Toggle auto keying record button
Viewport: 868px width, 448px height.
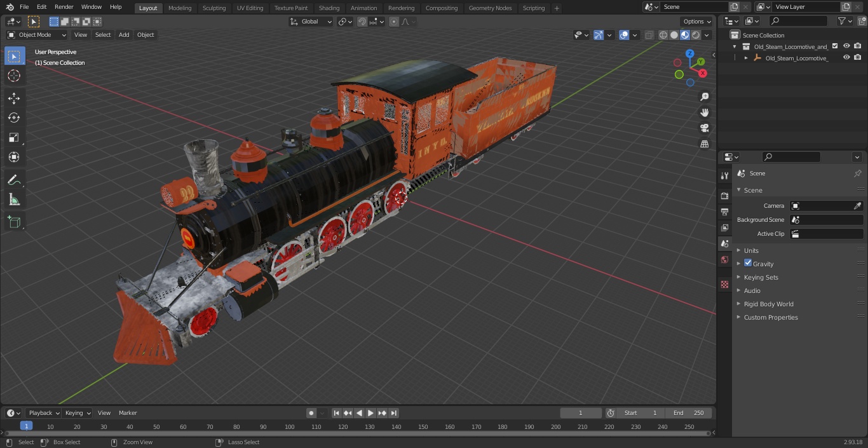(311, 413)
